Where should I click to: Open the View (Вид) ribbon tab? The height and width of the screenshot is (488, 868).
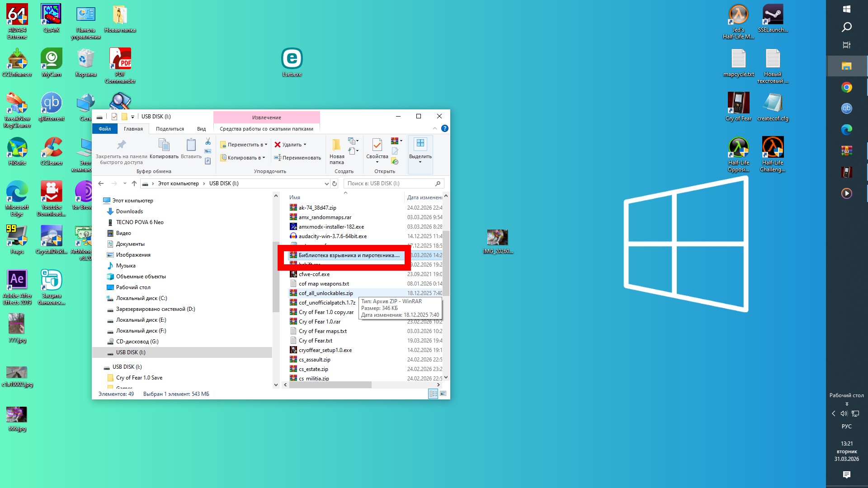tap(201, 129)
